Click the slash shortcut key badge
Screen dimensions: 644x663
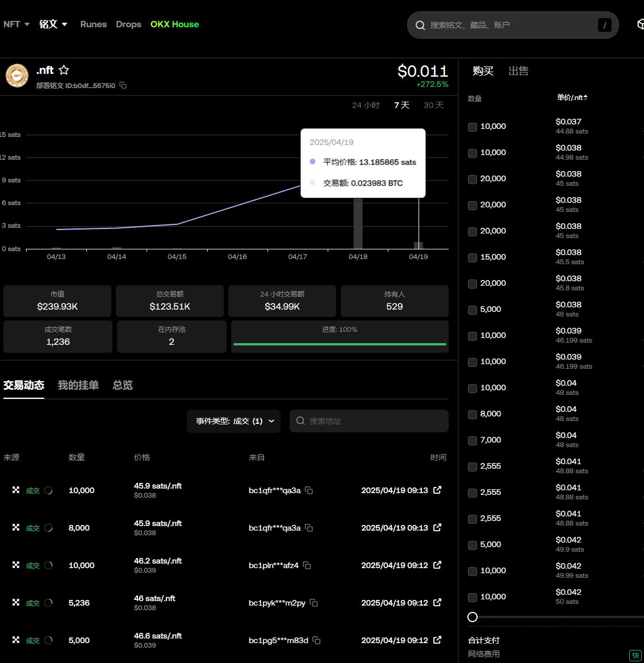[605, 26]
